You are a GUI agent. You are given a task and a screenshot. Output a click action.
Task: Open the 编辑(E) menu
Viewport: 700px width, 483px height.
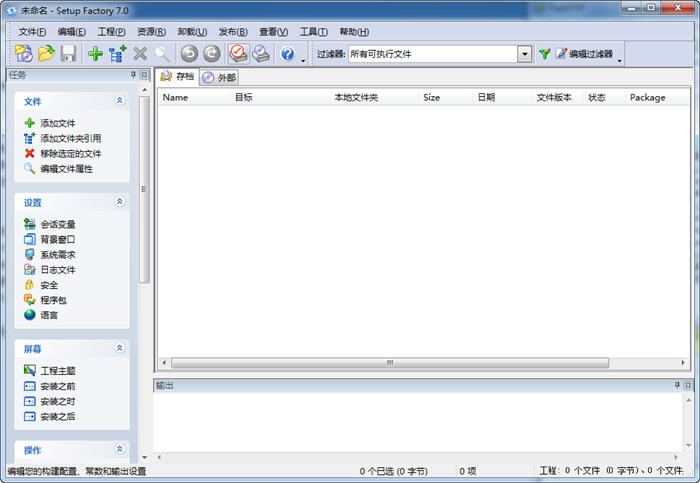point(72,32)
